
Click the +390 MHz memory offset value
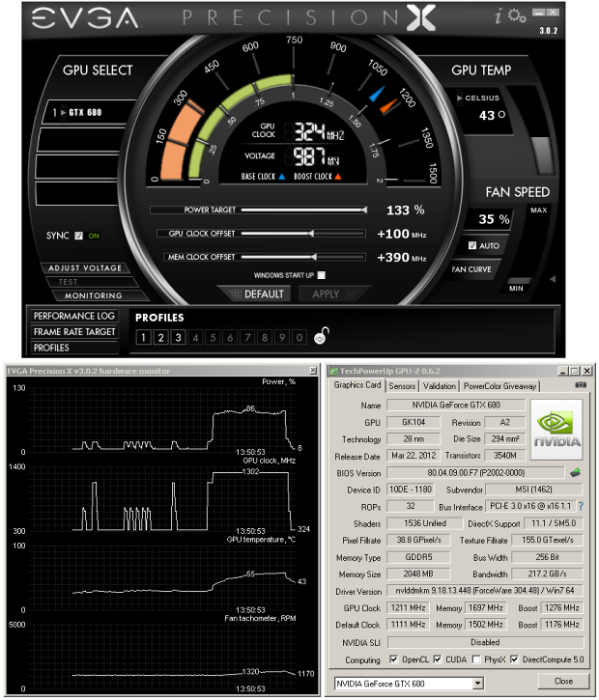402,258
